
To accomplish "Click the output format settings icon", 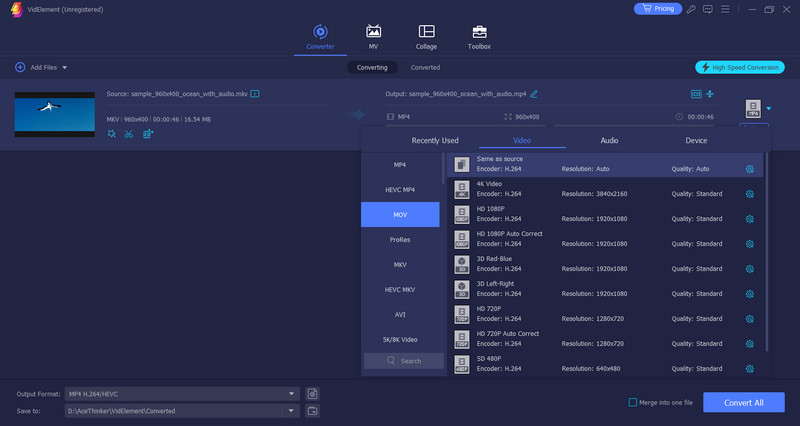I will click(313, 394).
